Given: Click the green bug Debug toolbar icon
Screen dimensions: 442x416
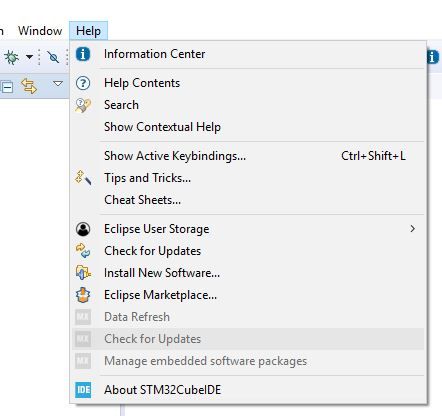Looking at the screenshot, I should (x=12, y=57).
